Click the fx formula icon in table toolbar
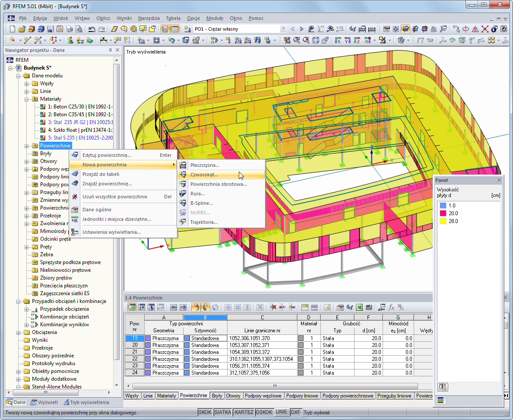This screenshot has height=420, width=513. 391,307
